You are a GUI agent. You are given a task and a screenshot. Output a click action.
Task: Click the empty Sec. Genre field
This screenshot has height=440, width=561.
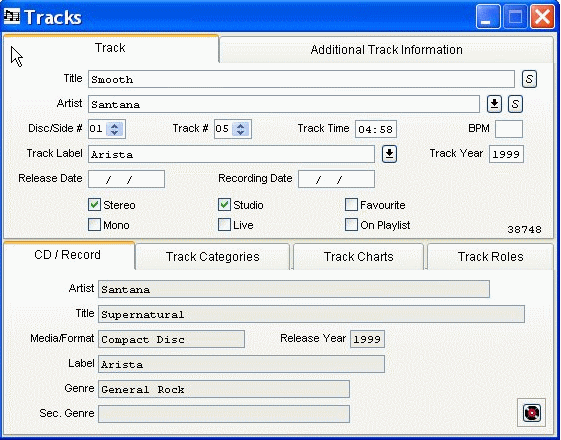point(224,414)
